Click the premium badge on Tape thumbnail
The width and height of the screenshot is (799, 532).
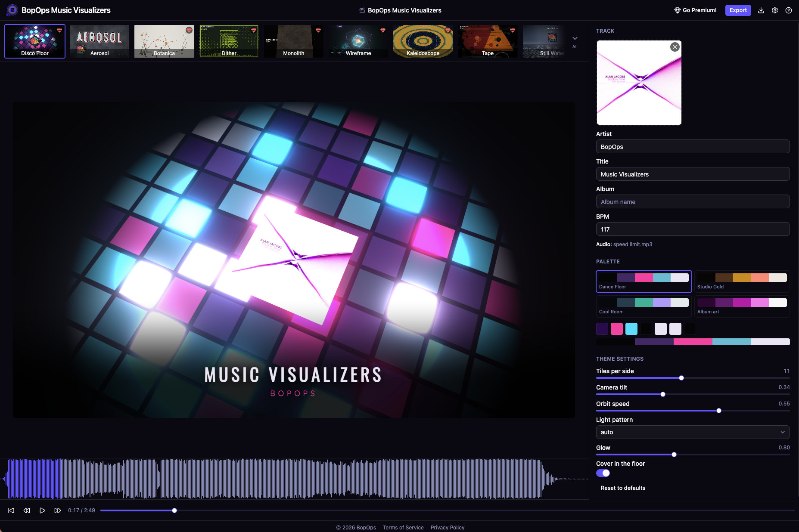512,30
